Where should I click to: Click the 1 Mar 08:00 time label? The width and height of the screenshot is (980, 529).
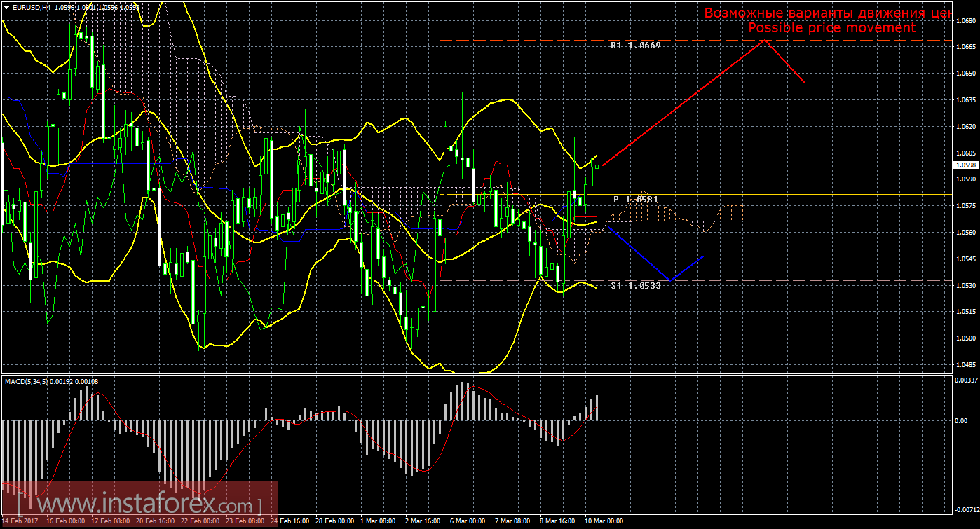click(379, 521)
